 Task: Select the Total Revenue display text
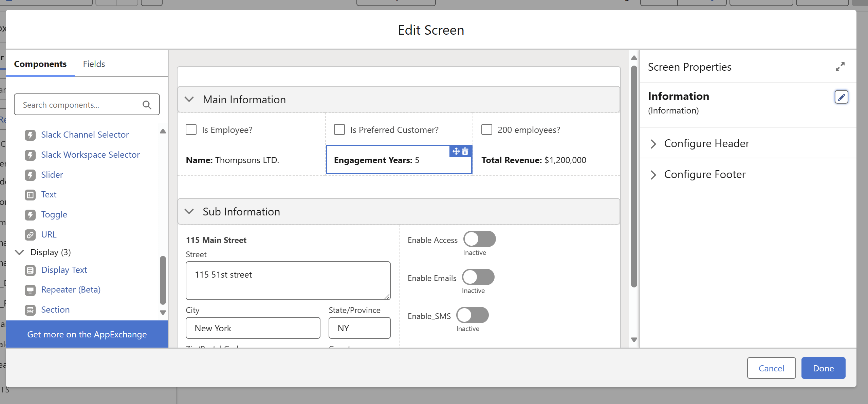tap(534, 160)
